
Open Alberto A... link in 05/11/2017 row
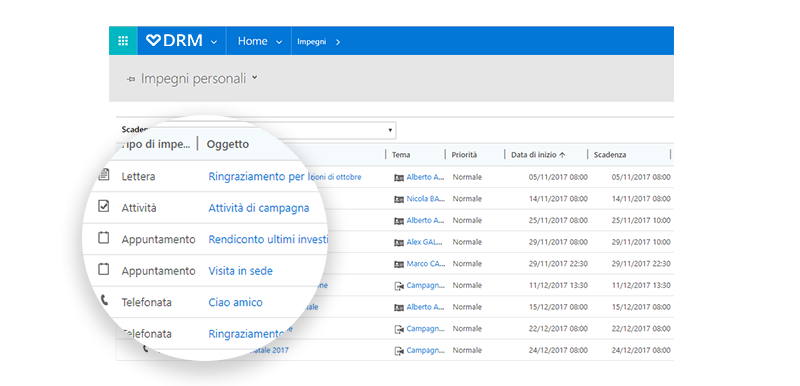(426, 177)
